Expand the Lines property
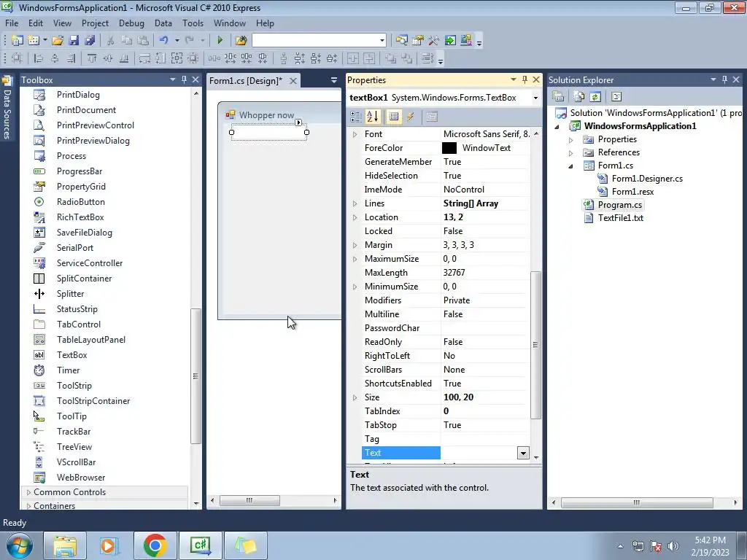Screen dimensions: 747x560 (355, 203)
